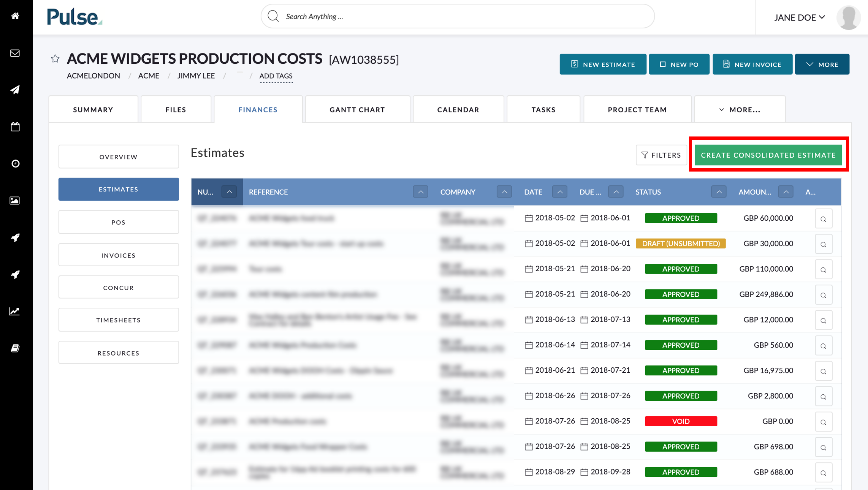Switch to the Summary tab
Image resolution: width=868 pixels, height=490 pixels.
click(x=93, y=110)
